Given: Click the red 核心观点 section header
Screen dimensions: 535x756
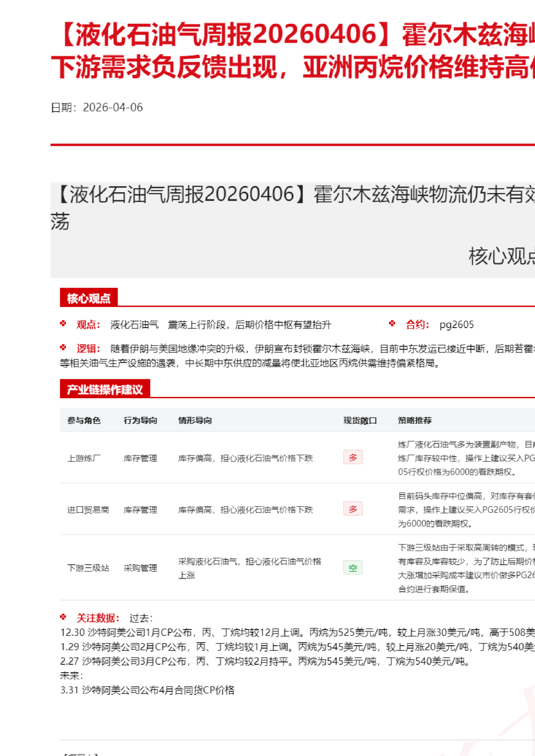Looking at the screenshot, I should [x=89, y=297].
